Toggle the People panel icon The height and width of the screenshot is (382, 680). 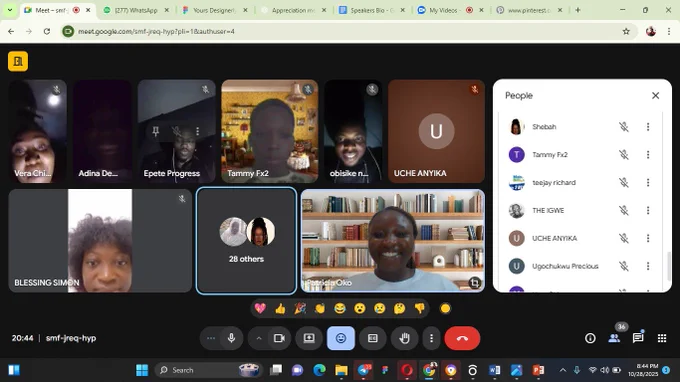point(614,338)
